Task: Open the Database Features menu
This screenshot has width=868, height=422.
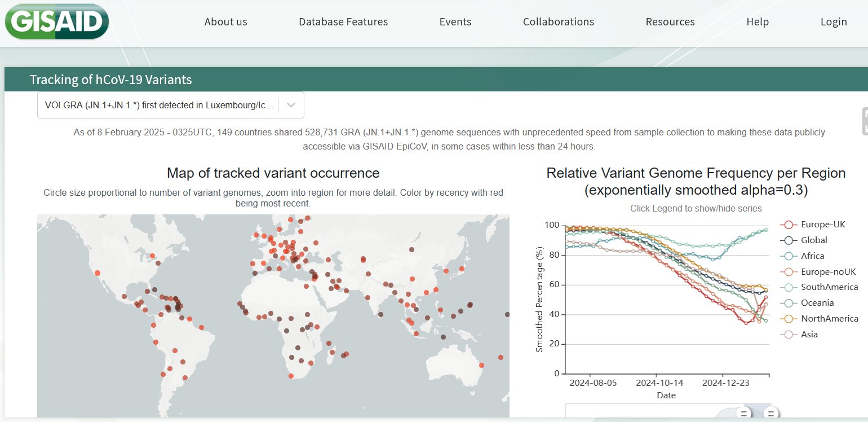Action: (343, 22)
